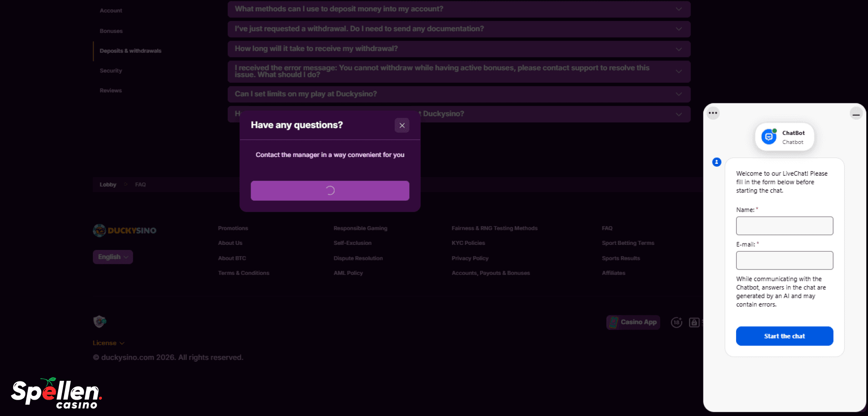Click the ChatBot avatar icon

(x=769, y=137)
